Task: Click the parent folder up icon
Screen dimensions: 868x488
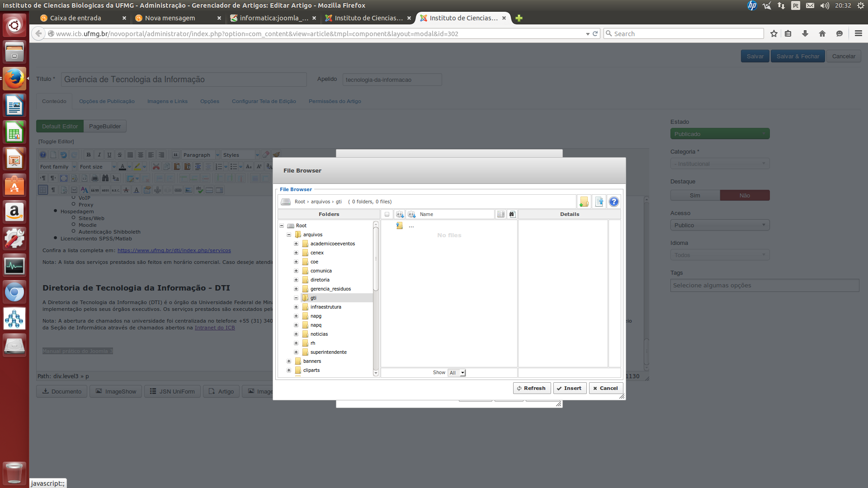Action: coord(400,225)
